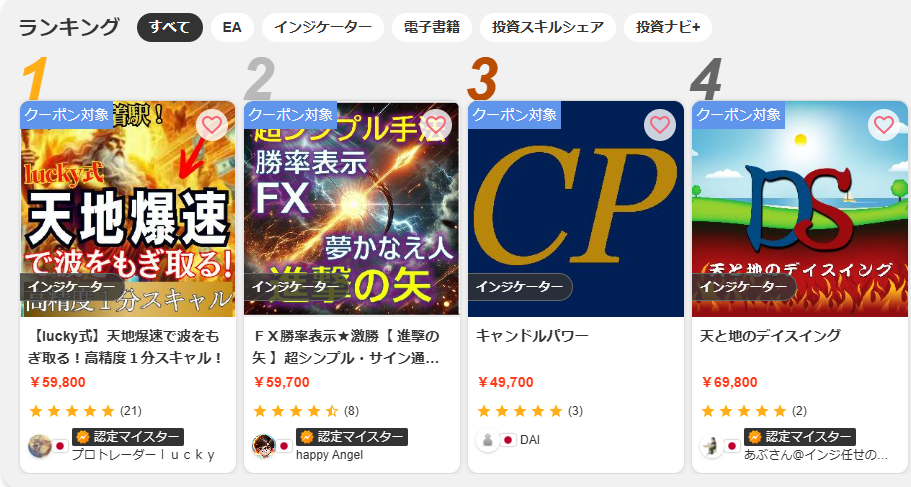Click 認定マイスター badge of happy Angel
The image size is (911, 487).
352,437
